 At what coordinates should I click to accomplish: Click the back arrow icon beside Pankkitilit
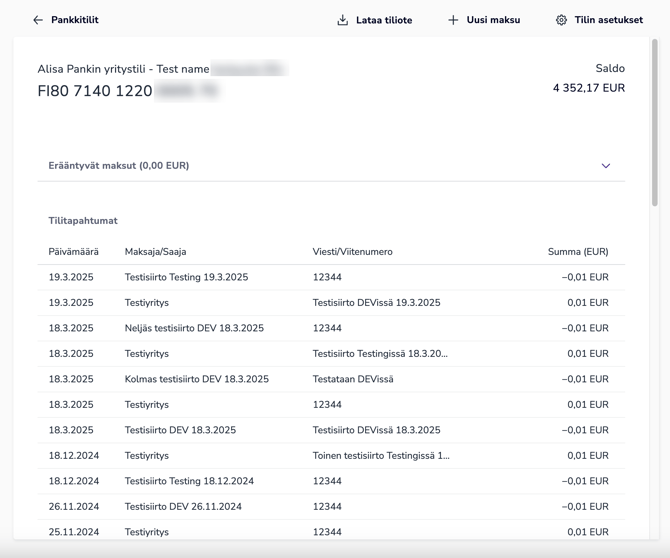tap(38, 20)
